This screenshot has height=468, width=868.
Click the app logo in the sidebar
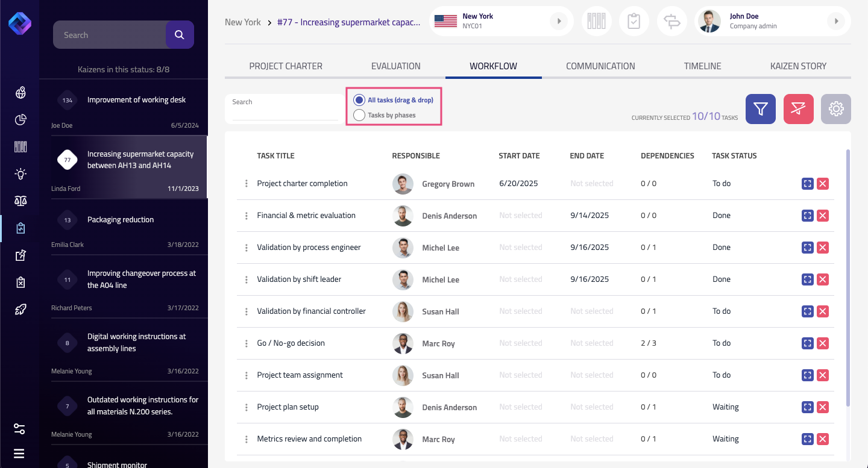(20, 23)
